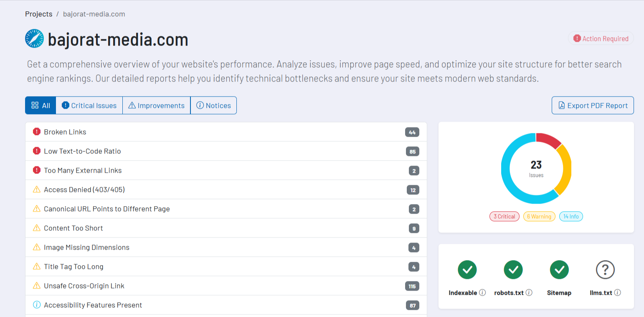Click the grid icon in the All tab
Screen dimensions: 644x317
coord(35,105)
